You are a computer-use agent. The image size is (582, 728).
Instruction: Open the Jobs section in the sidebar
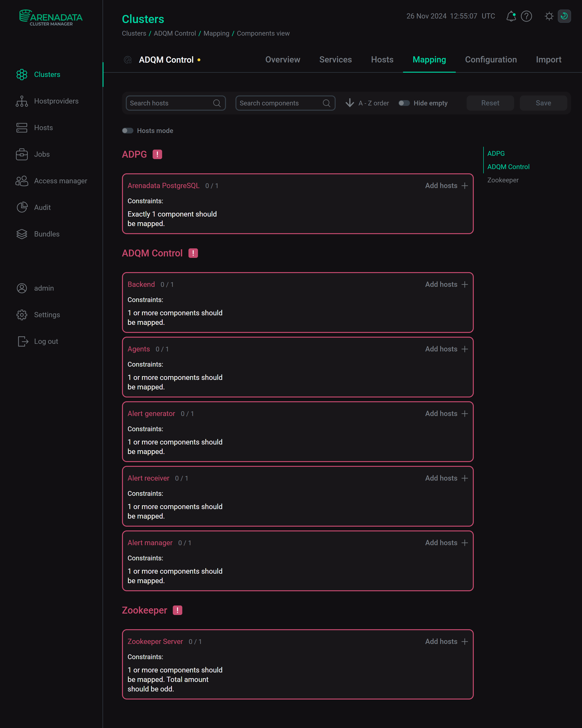point(42,154)
